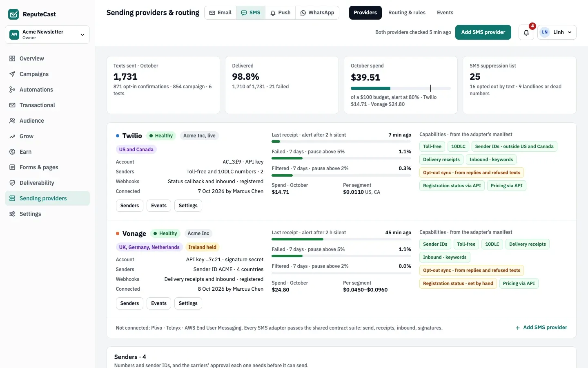Click the Twilio Healthy status badge
The width and height of the screenshot is (588, 368).
click(x=161, y=136)
